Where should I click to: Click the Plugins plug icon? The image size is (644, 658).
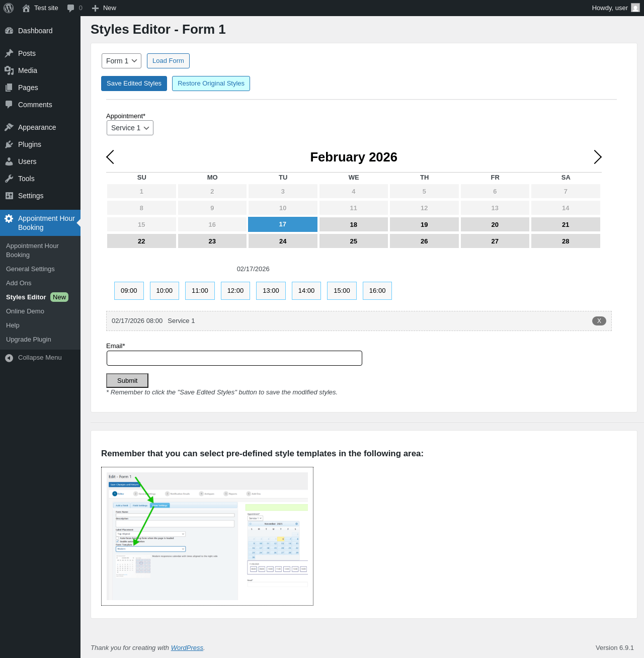click(x=9, y=144)
